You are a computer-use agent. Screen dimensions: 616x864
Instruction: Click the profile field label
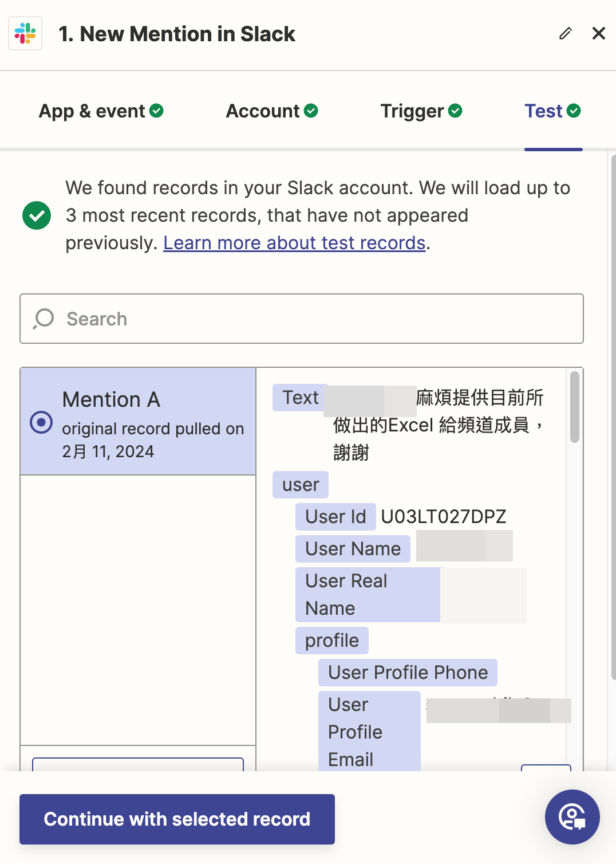coord(332,641)
